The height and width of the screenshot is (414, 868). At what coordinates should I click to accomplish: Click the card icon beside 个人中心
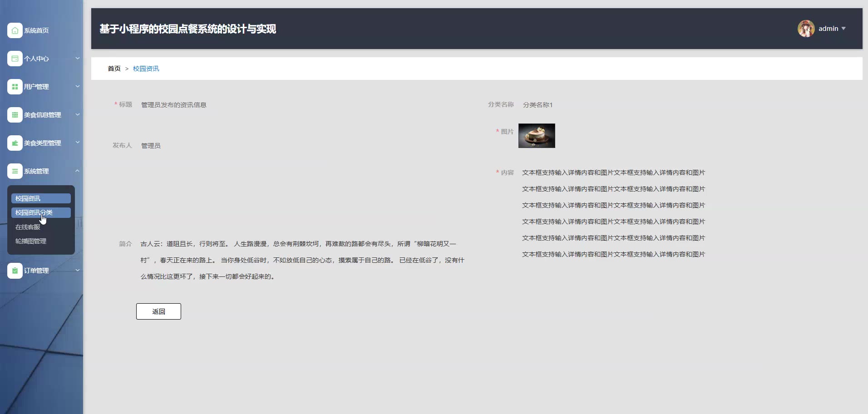[15, 59]
